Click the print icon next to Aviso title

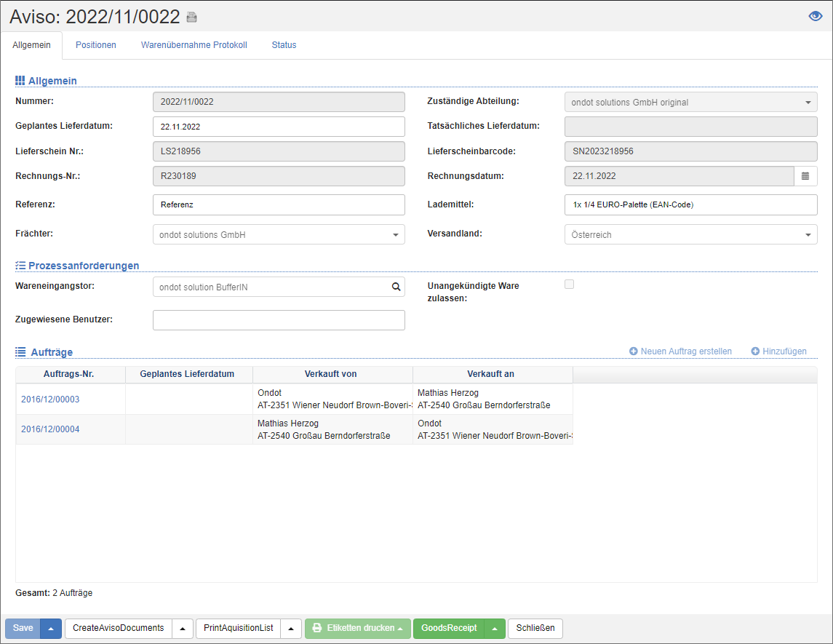tap(191, 17)
